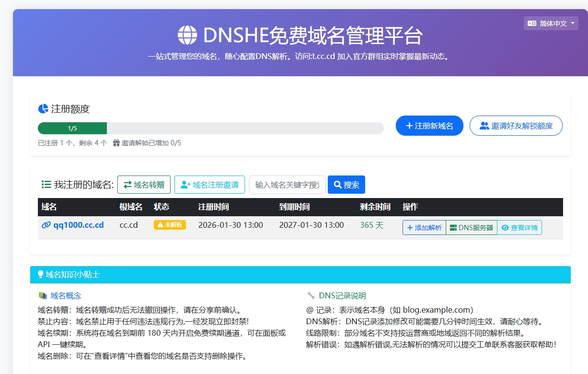
Task: Click the gift icon beside 邀请解锁已增加
Action: (116, 143)
